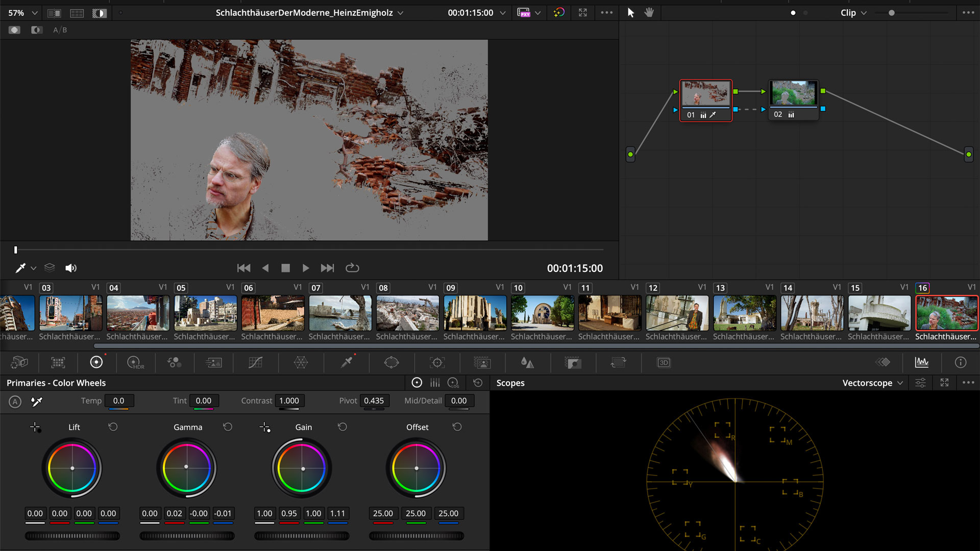The width and height of the screenshot is (980, 551).
Task: Open the Vectorscope scope type dropdown
Action: [x=872, y=383]
